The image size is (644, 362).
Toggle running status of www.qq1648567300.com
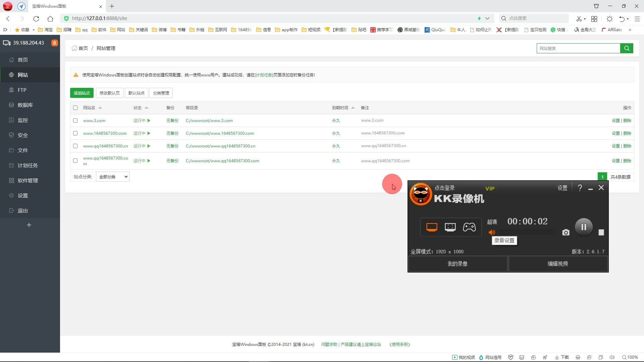[142, 161]
